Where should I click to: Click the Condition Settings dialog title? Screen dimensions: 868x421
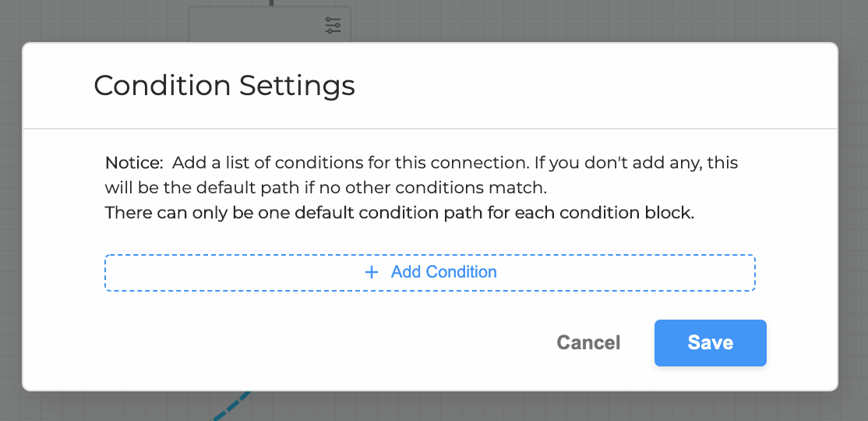click(x=224, y=85)
